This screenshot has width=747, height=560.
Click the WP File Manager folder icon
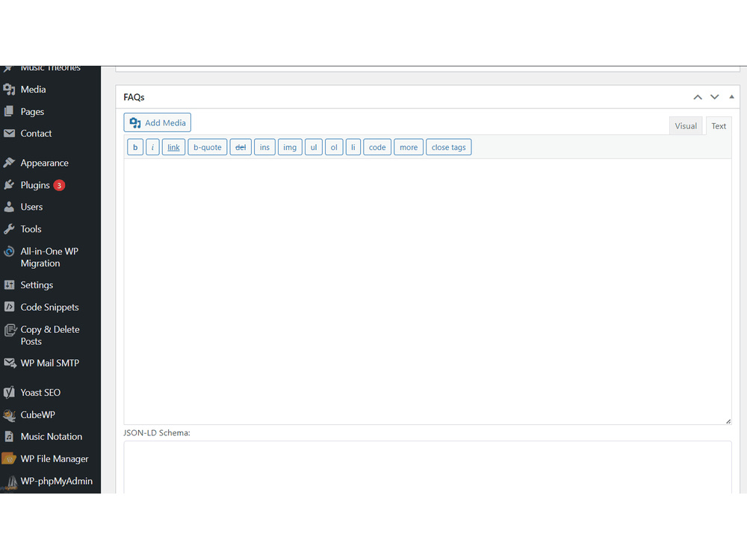point(9,458)
